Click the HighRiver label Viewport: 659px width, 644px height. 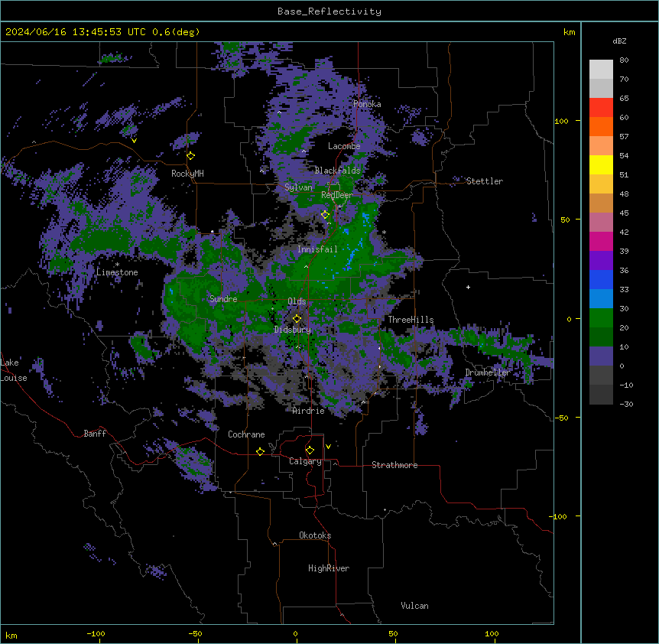(329, 568)
